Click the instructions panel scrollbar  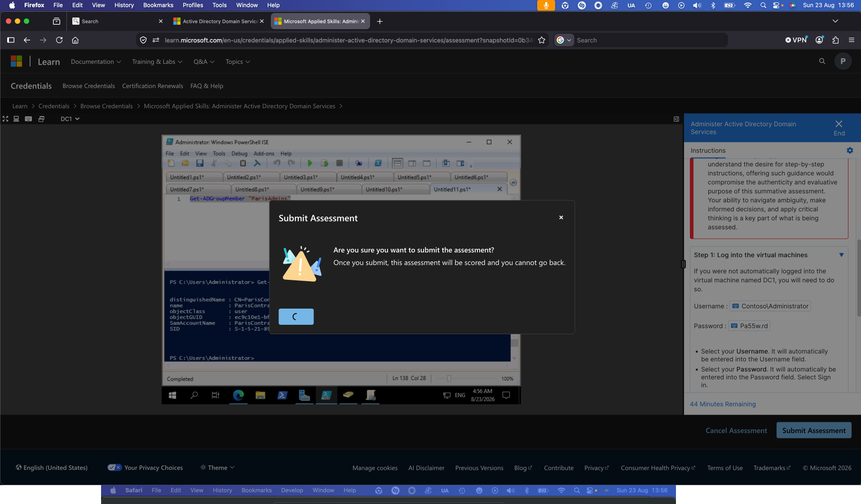pyautogui.click(x=858, y=278)
